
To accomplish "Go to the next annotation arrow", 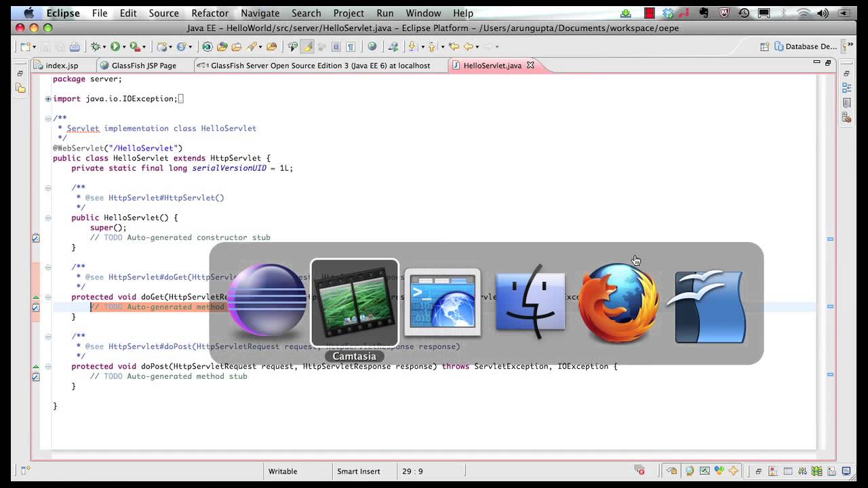I will click(412, 47).
